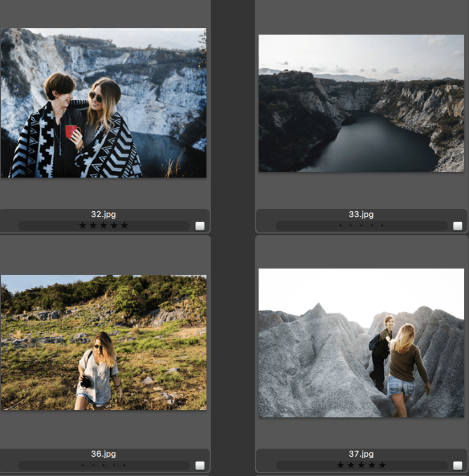Tick the checkbox beside 36.jpg's rating bar
This screenshot has width=469, height=476.
[x=200, y=465]
